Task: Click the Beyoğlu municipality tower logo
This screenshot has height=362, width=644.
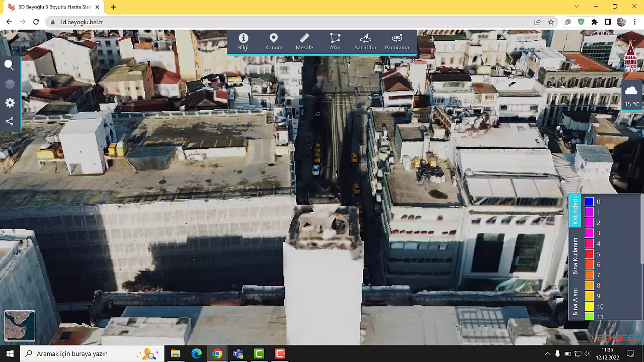Action: click(x=630, y=56)
